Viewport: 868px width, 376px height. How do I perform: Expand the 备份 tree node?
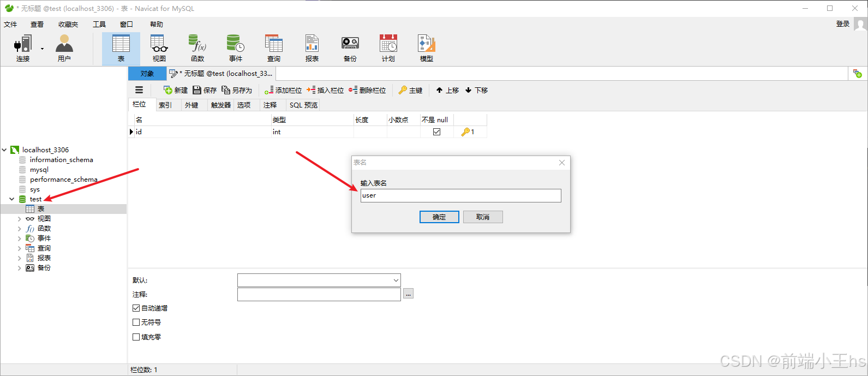click(x=20, y=268)
